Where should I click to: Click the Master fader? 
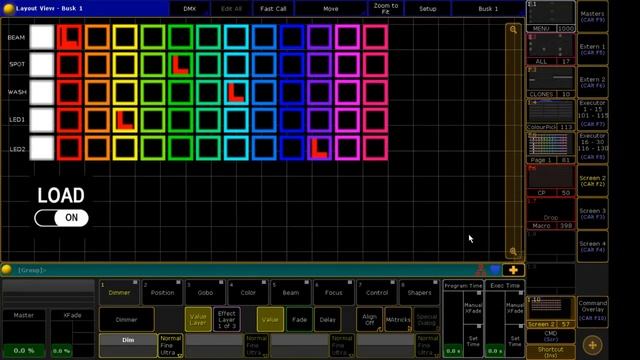[x=24, y=334]
